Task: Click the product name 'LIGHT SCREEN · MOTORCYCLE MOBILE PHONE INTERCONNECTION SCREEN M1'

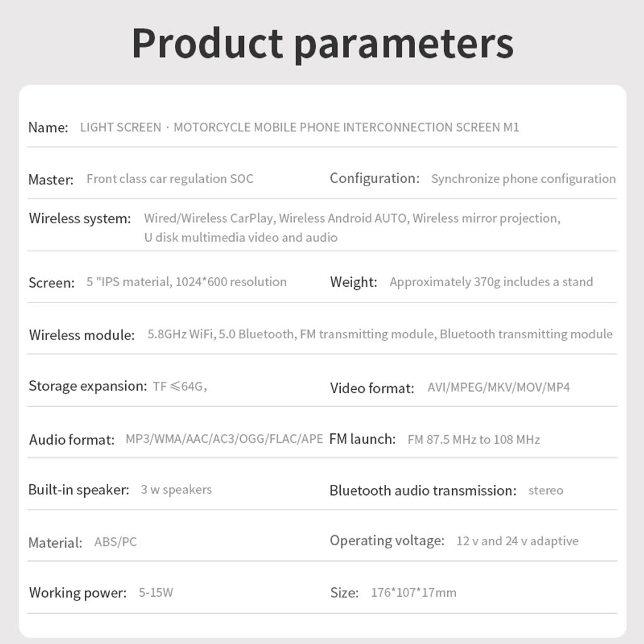Action: pos(299,127)
